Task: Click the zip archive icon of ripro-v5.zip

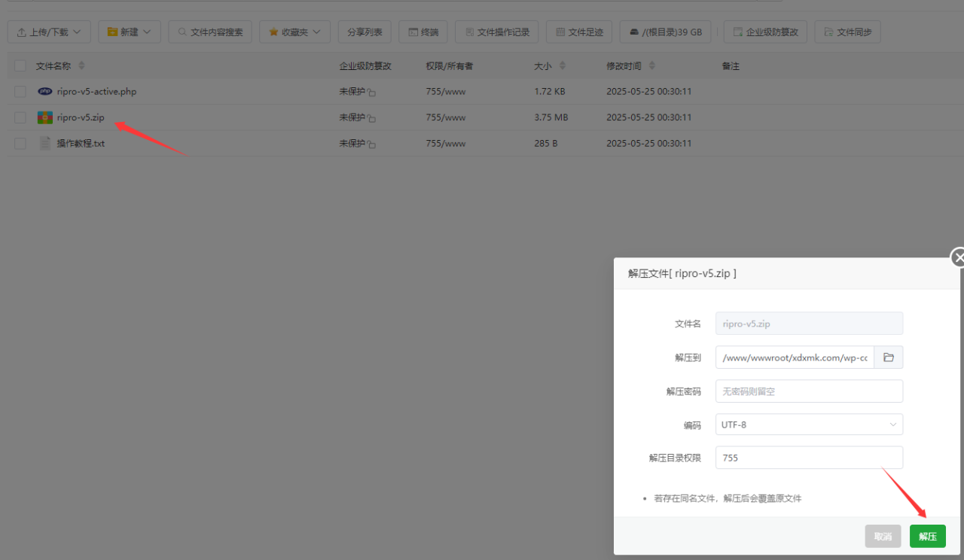Action: [x=45, y=117]
